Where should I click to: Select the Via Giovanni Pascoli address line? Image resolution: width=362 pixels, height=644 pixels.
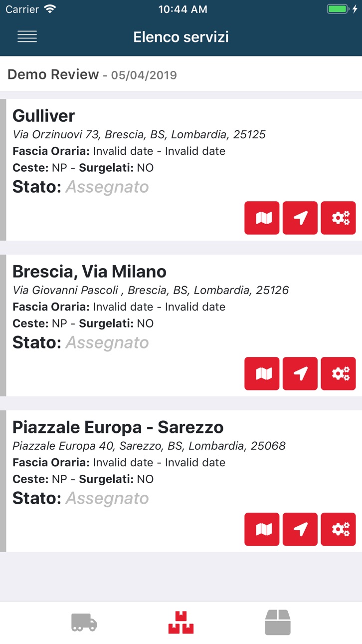click(x=151, y=290)
